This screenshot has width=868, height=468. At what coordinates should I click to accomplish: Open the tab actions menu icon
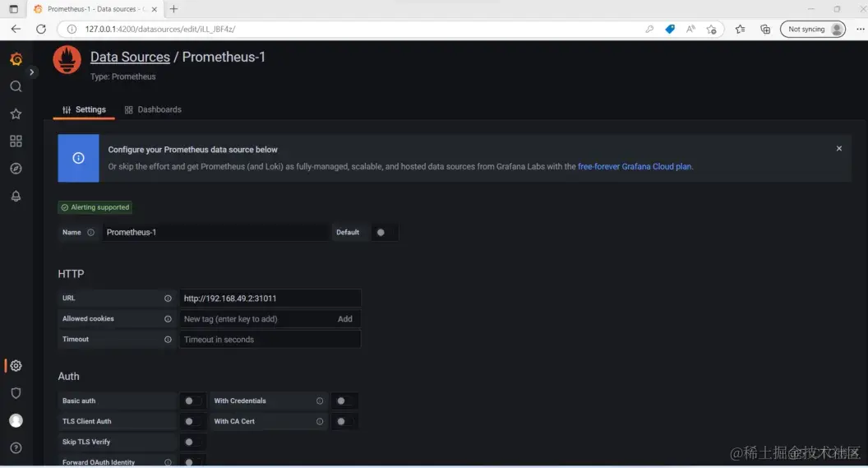click(x=14, y=9)
